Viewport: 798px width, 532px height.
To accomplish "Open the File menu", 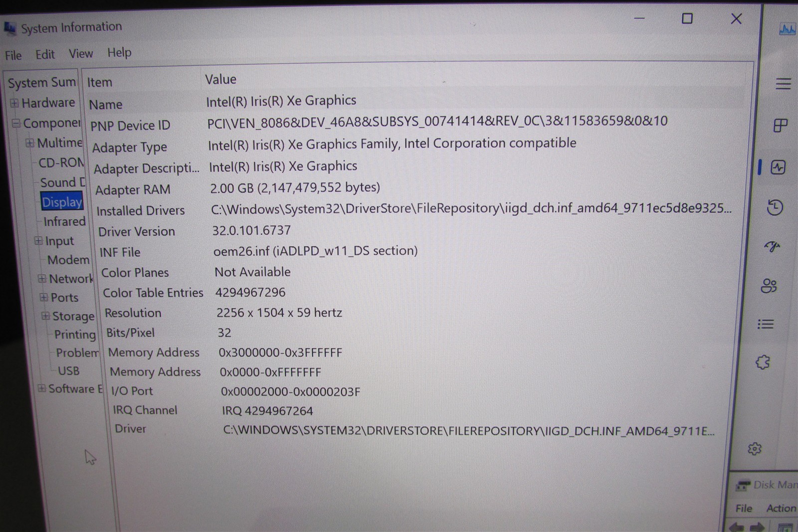I will point(13,55).
